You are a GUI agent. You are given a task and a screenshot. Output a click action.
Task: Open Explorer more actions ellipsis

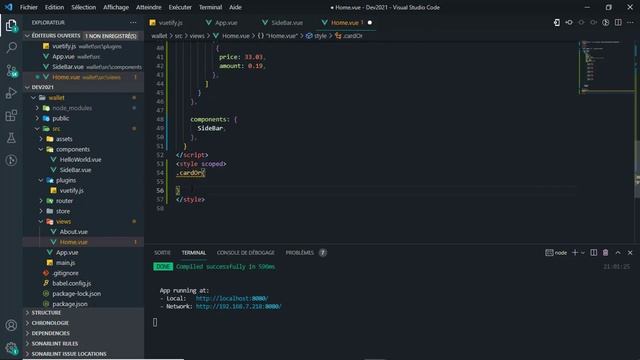click(x=133, y=22)
